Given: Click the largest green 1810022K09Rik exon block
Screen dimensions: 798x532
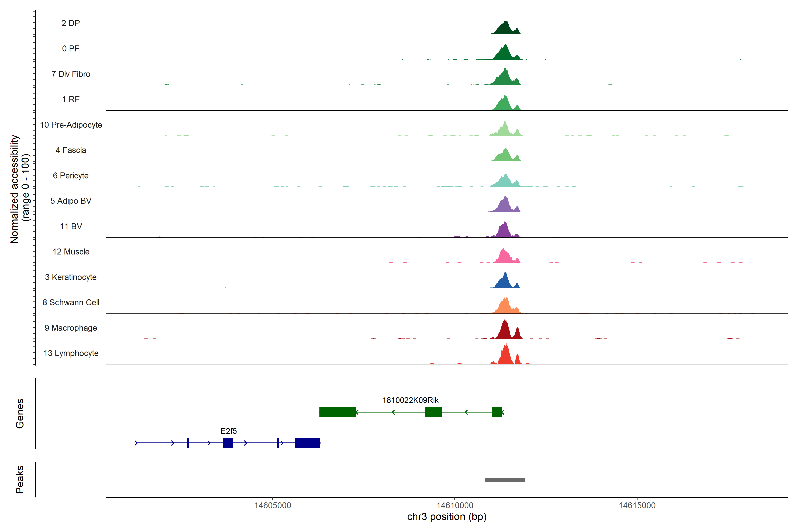Looking at the screenshot, I should click(338, 412).
